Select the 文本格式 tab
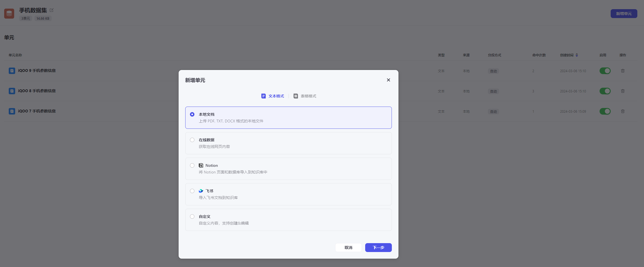Screen dimensions: 644x267 (273, 96)
